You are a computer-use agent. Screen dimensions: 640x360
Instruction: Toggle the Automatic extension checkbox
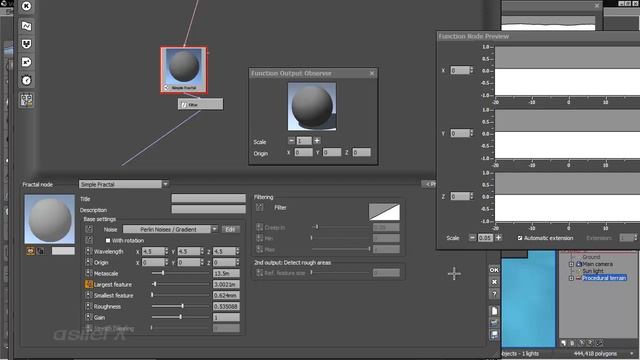[520, 238]
